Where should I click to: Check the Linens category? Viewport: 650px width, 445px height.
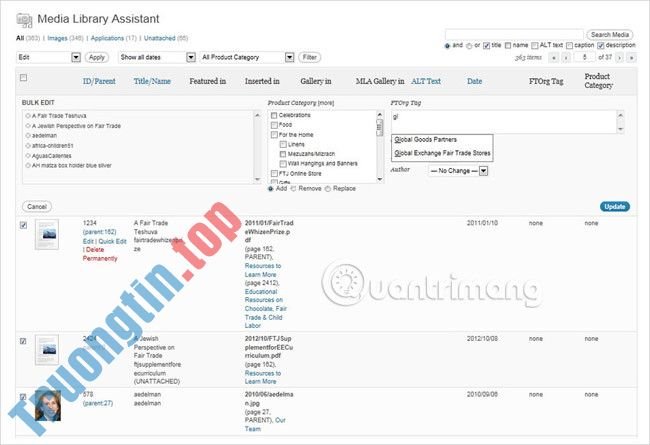(x=283, y=144)
